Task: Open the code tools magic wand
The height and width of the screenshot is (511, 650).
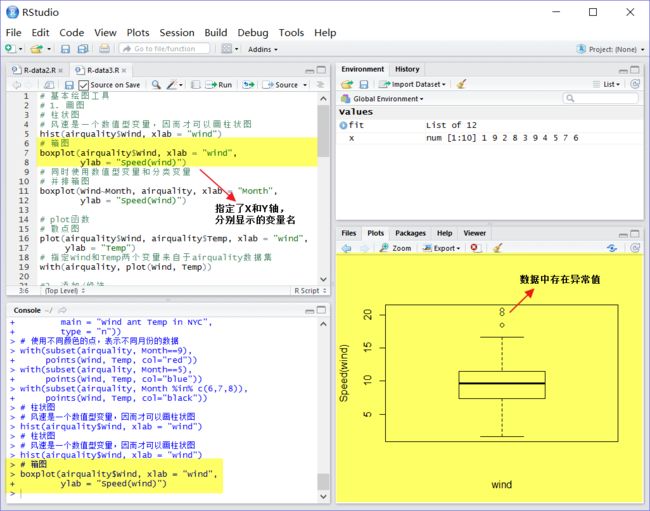Action: point(172,85)
